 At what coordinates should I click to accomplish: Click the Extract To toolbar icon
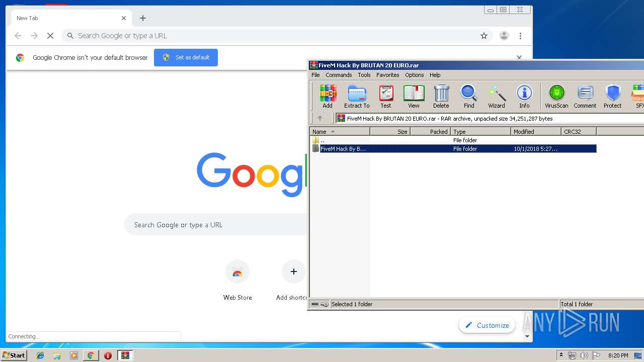[357, 96]
